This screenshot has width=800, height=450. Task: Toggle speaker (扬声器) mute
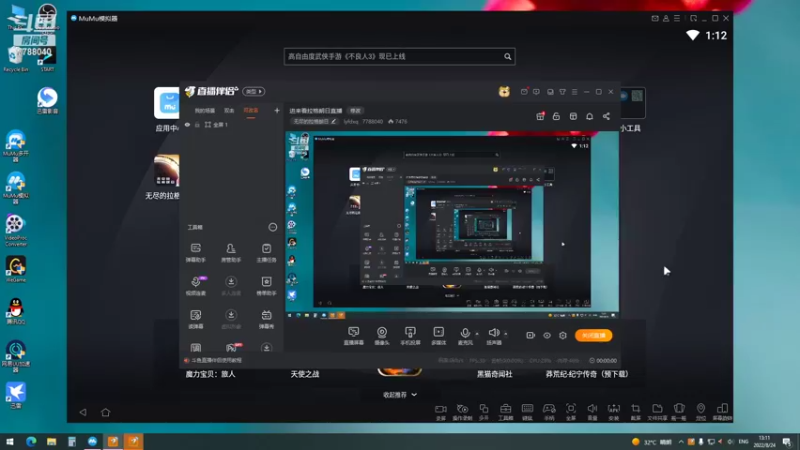click(x=493, y=333)
